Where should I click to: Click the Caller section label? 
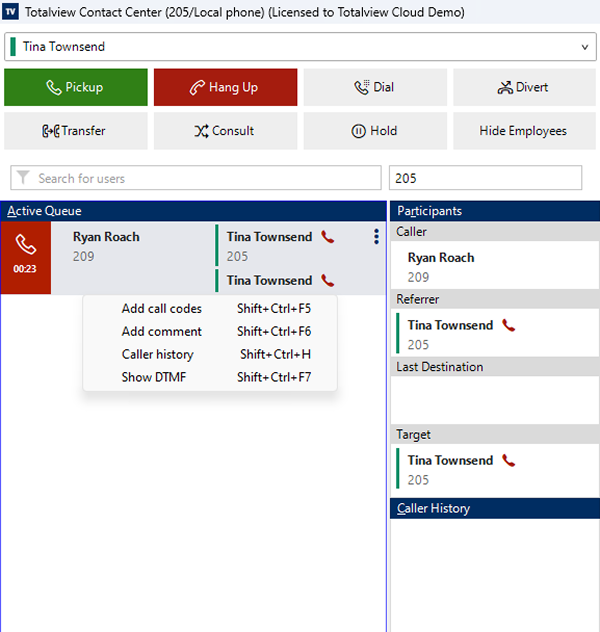pyautogui.click(x=411, y=232)
